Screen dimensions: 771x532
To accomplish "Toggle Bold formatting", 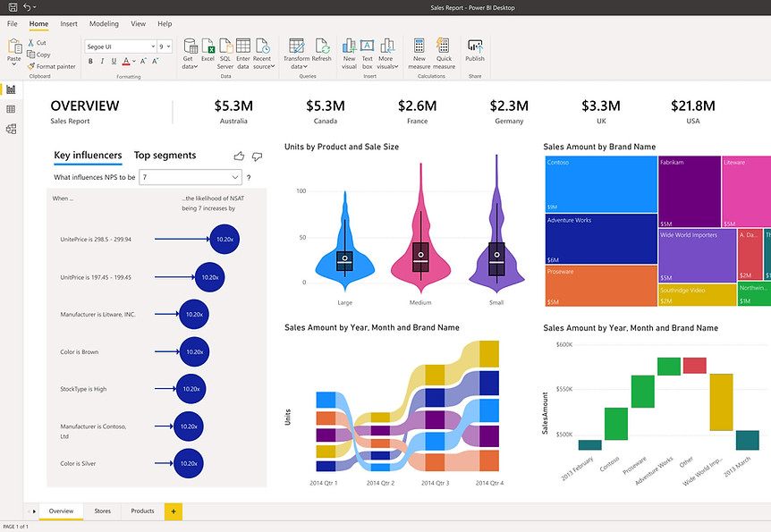I will click(90, 62).
